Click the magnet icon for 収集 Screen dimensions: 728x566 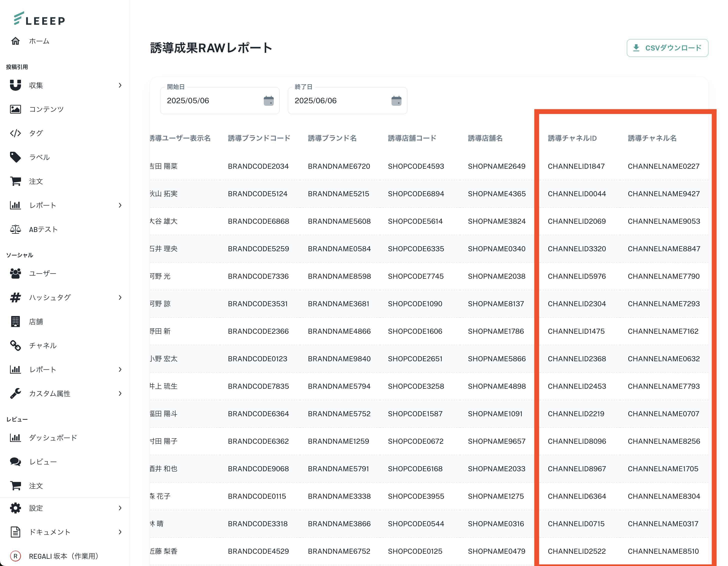pyautogui.click(x=15, y=85)
